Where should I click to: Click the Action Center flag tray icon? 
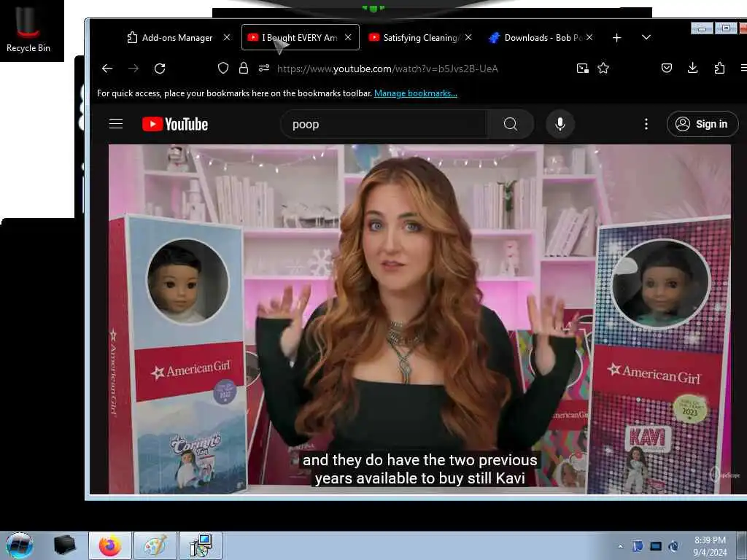pos(638,546)
